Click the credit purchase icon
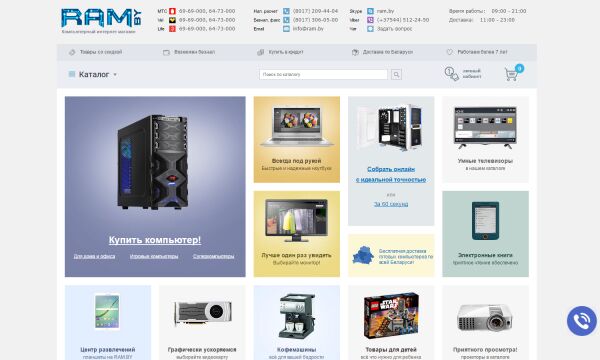 tap(261, 52)
